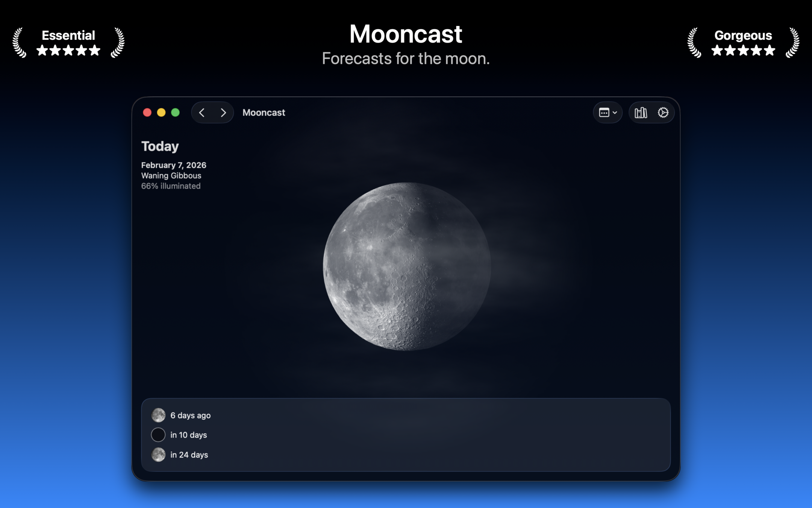This screenshot has height=508, width=812.
Task: Go back using the left chevron button
Action: point(202,113)
